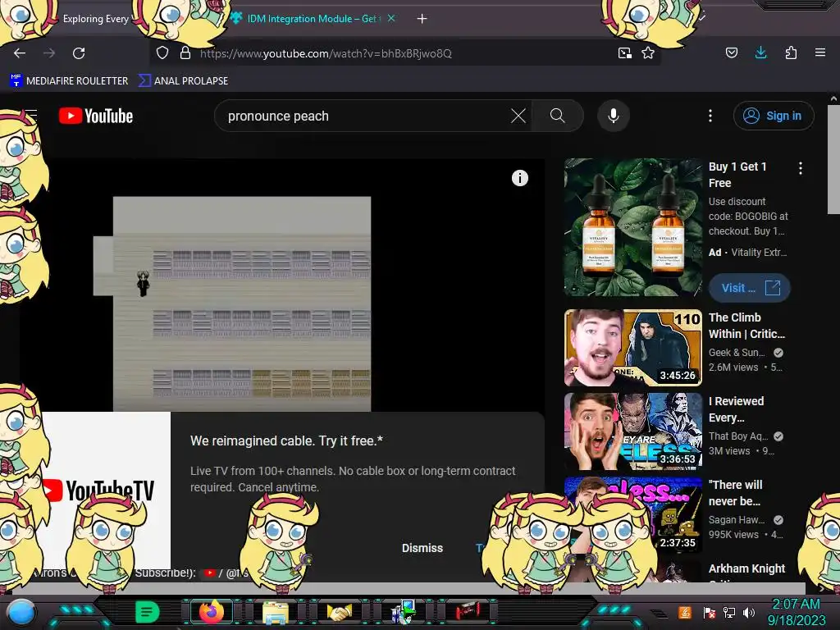Open picture-in-picture icon in the address bar
The image size is (840, 630).
click(x=624, y=53)
